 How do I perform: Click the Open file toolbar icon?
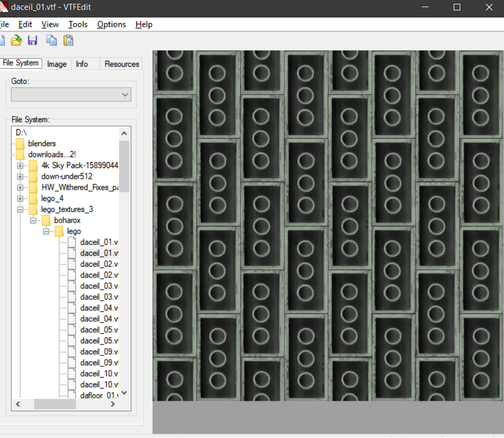[16, 41]
